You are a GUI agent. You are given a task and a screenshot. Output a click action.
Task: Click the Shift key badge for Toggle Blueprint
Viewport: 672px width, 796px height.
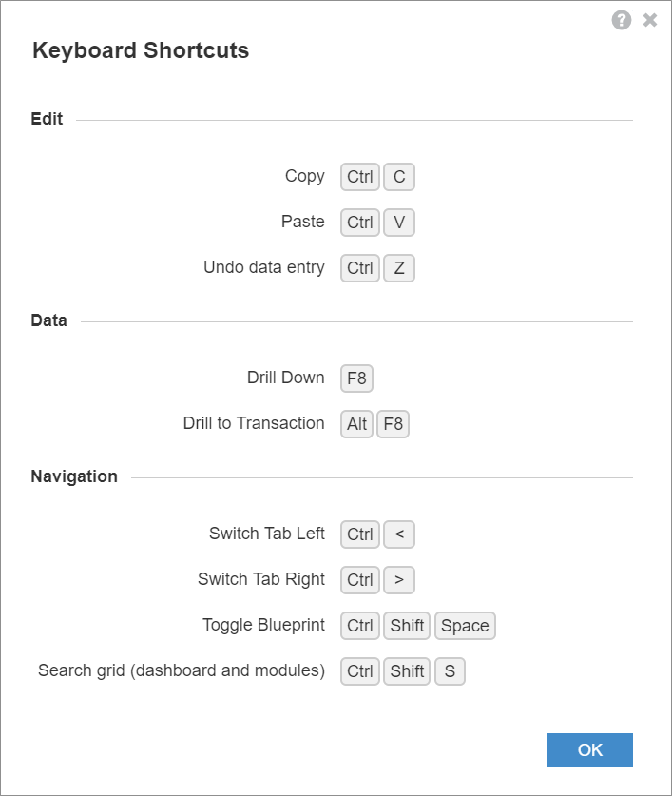(407, 626)
